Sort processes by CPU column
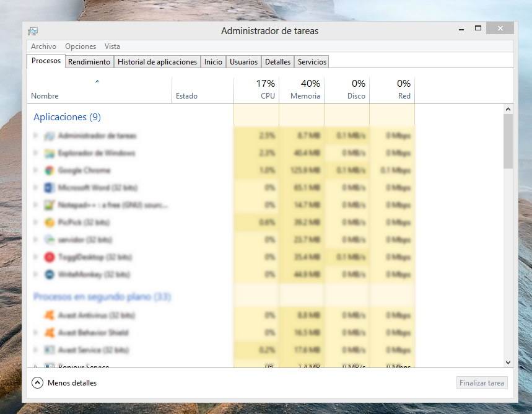This screenshot has height=414, width=532. pos(256,90)
